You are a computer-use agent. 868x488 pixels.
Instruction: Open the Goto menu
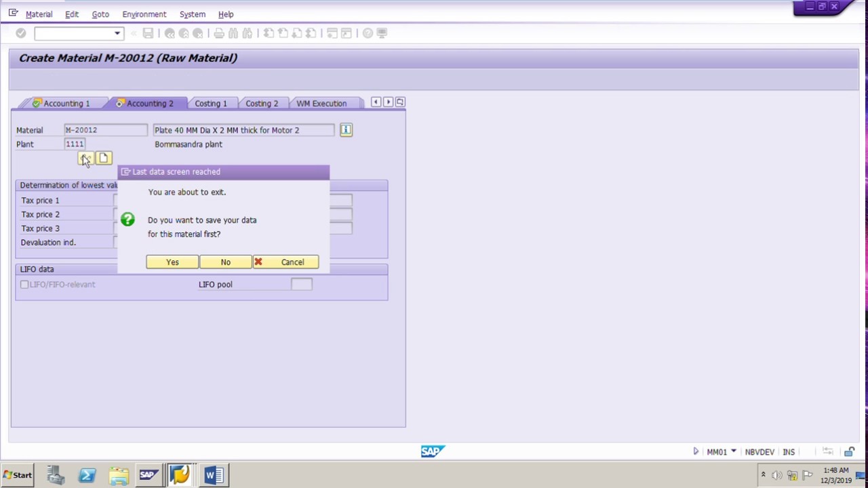[100, 14]
